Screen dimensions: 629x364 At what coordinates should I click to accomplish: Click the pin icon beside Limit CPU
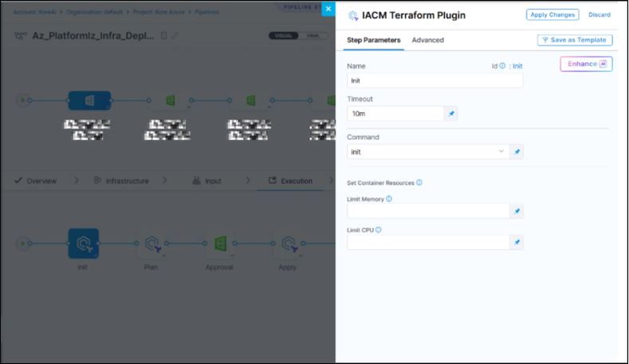pos(517,242)
